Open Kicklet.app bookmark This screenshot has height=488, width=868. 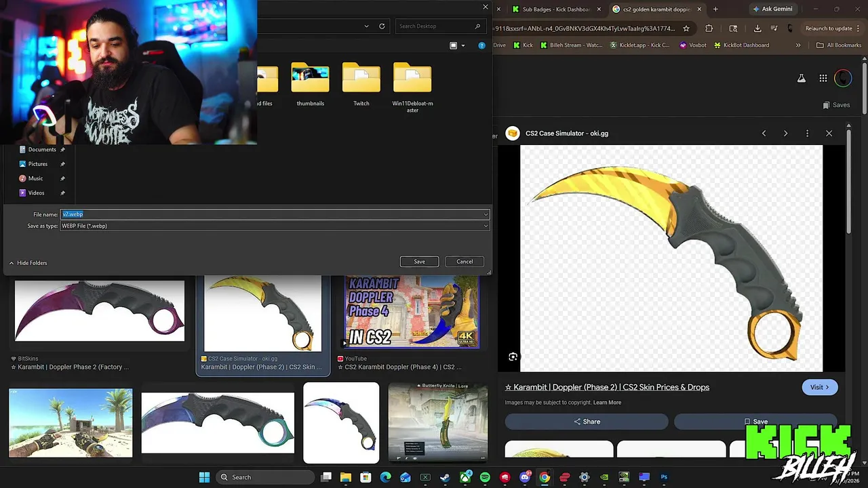pyautogui.click(x=639, y=45)
